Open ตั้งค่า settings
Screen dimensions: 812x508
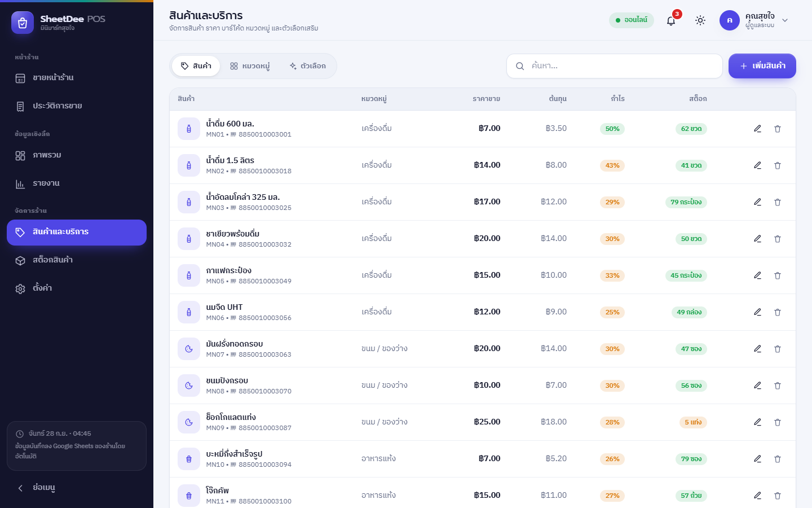pyautogui.click(x=77, y=288)
